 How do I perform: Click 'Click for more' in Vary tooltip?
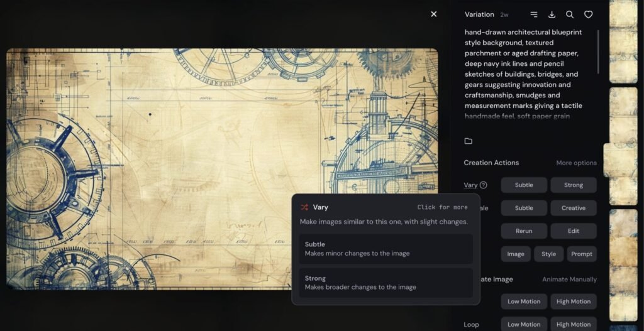click(x=442, y=207)
